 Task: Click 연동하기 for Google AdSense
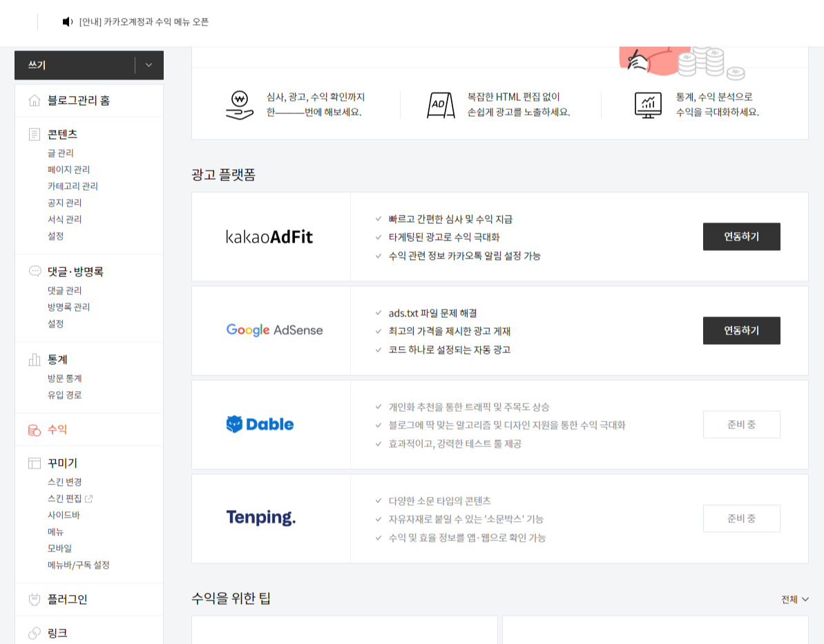[742, 330]
